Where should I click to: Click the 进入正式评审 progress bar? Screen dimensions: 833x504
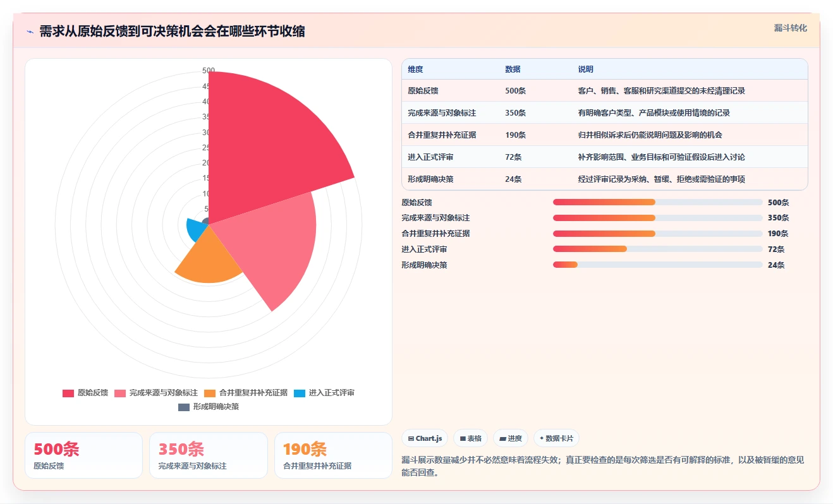point(657,249)
